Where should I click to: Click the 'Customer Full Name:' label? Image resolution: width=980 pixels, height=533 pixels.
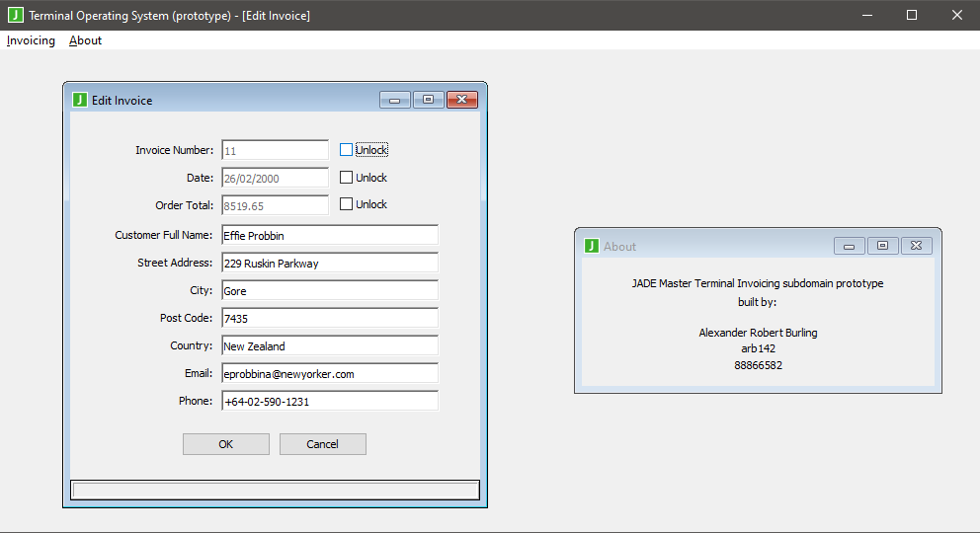[164, 235]
